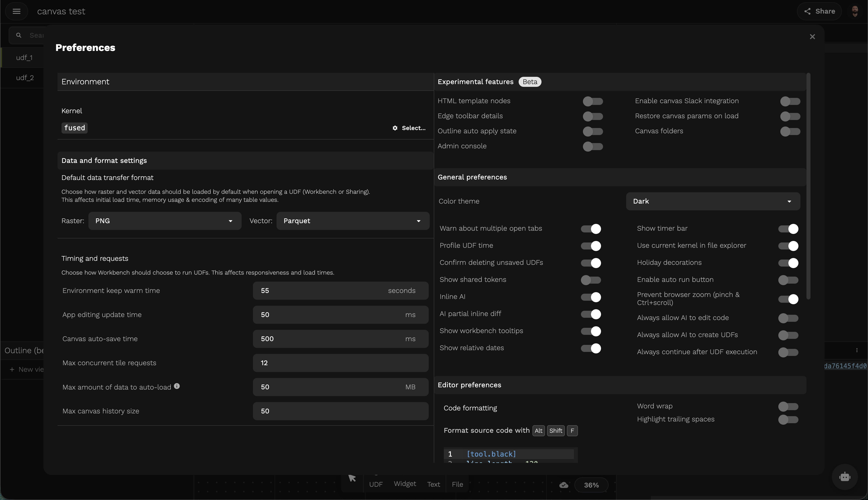Click the Widget toolbar item
Viewport: 868px width, 500px height.
[405, 484]
